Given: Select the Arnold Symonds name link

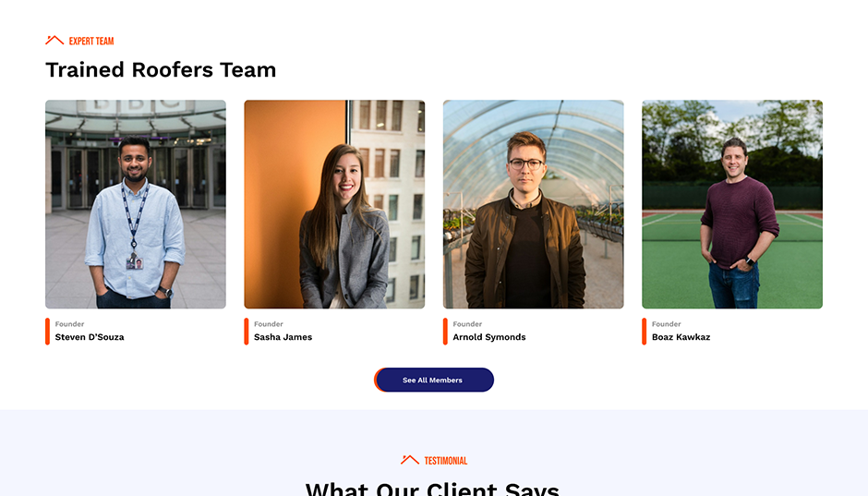Looking at the screenshot, I should coord(489,337).
